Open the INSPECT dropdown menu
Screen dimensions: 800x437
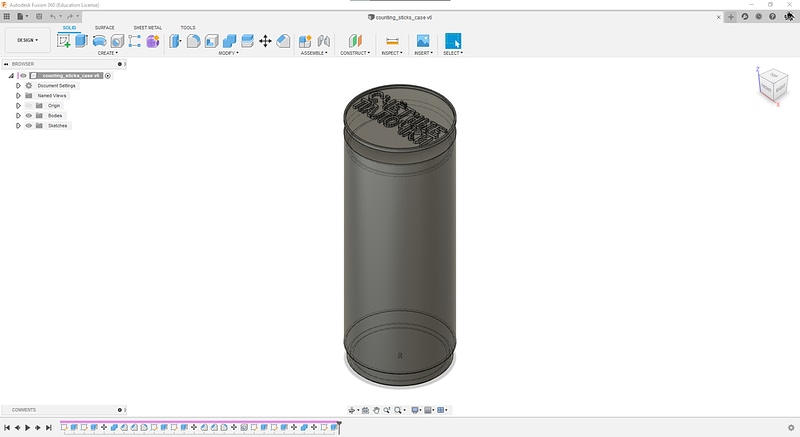pyautogui.click(x=392, y=53)
